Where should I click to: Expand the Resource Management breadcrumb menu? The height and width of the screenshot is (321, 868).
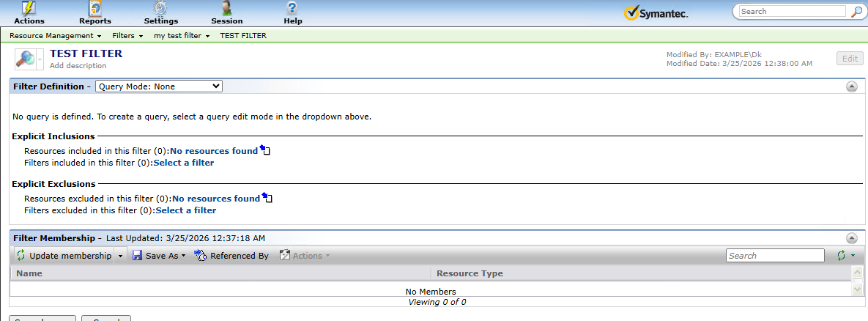(99, 35)
